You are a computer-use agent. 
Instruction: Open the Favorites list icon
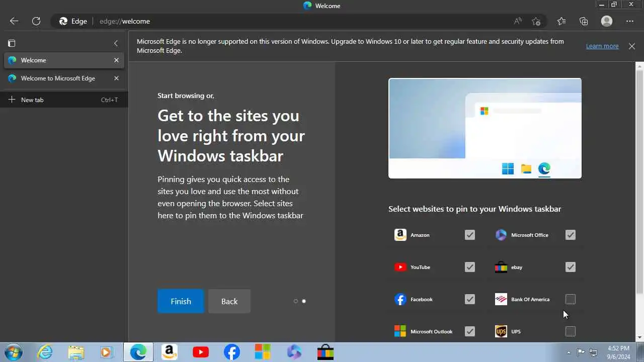pyautogui.click(x=561, y=21)
